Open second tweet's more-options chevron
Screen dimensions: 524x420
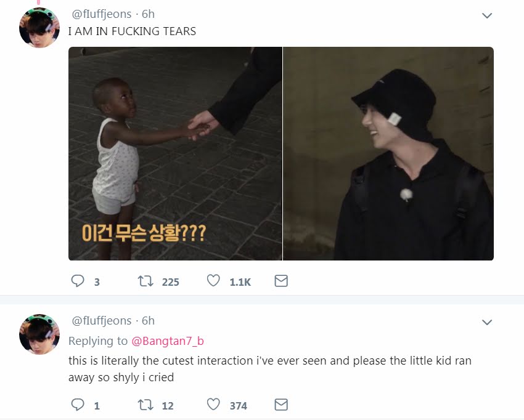[487, 322]
